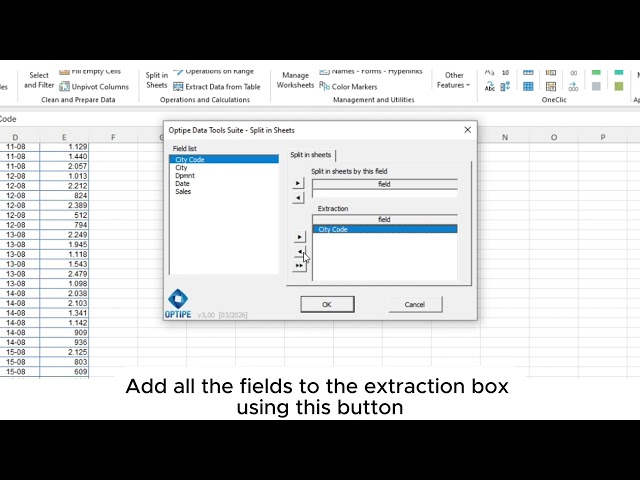Add selected field to Extraction with right arrow
Viewport: 640px width, 480px height.
pyautogui.click(x=299, y=237)
